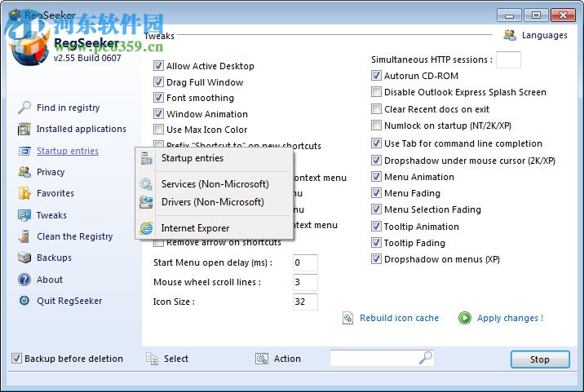Uncheck Backup before deletion

(16, 359)
